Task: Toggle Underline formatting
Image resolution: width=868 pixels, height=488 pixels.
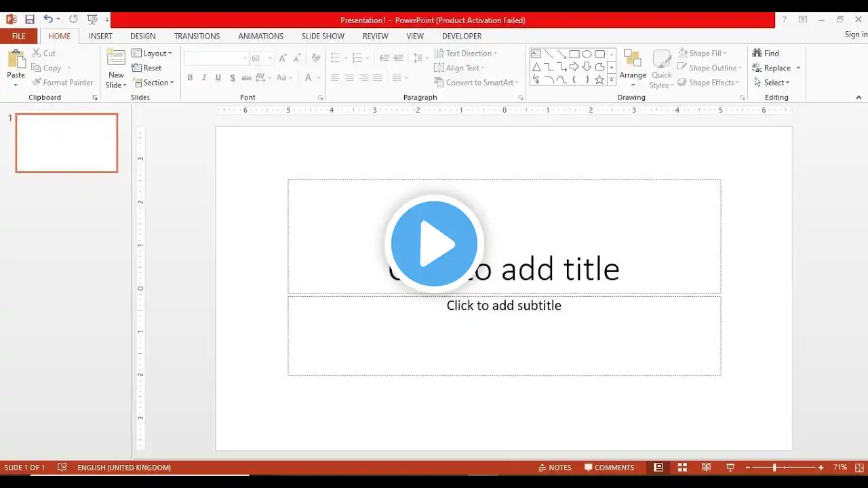Action: (218, 78)
